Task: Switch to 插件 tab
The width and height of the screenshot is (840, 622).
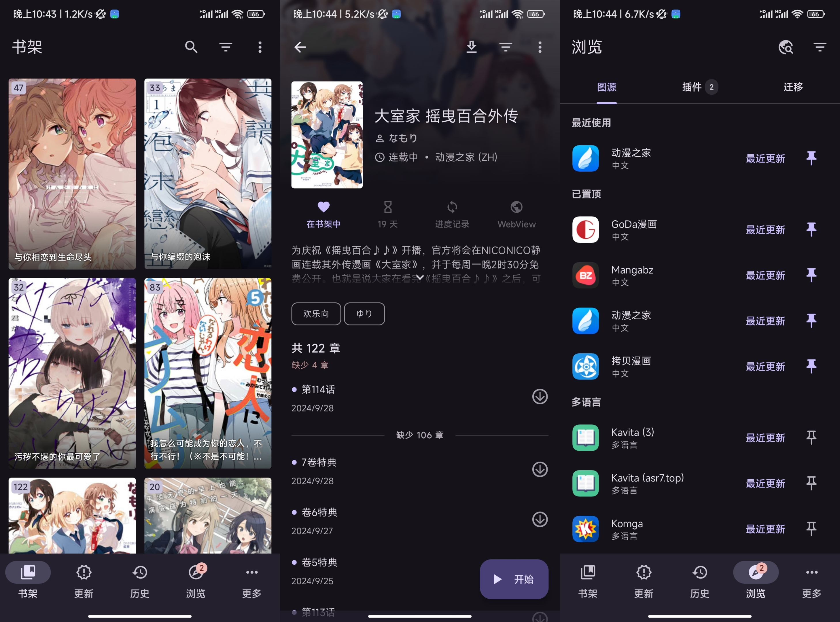Action: click(x=700, y=87)
